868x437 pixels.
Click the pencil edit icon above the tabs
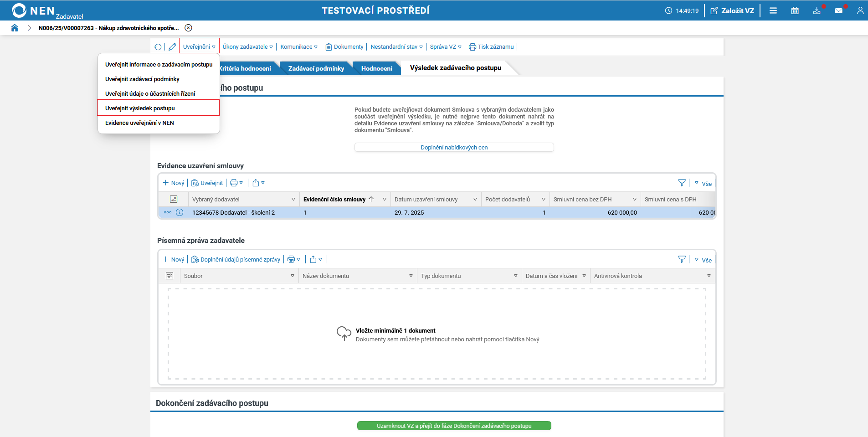click(172, 46)
